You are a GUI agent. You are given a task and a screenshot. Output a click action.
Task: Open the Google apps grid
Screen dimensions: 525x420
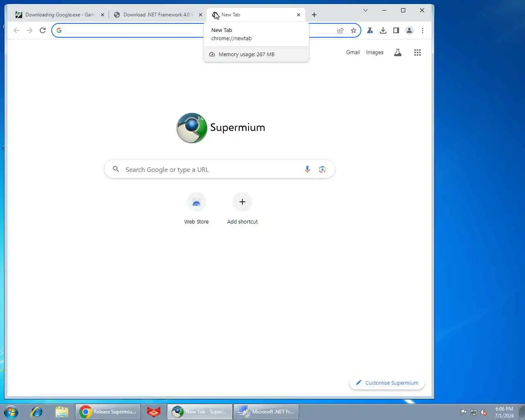click(x=418, y=52)
